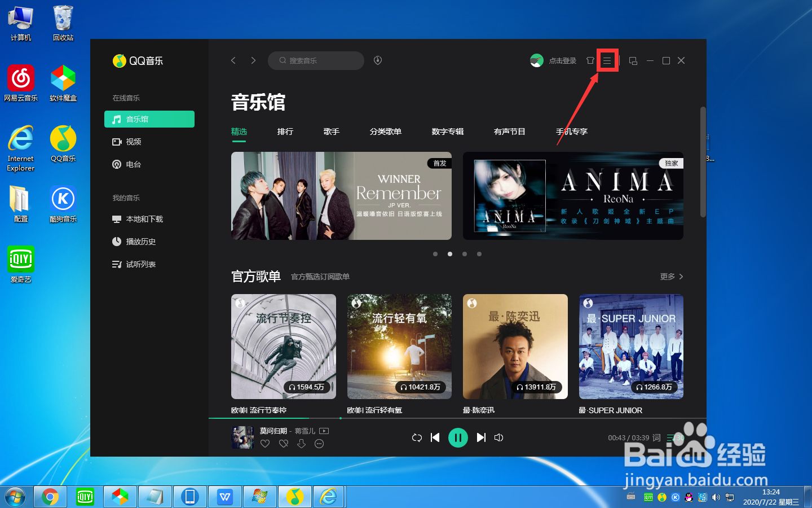This screenshot has width=812, height=508.
Task: Switch to mini mode icon
Action: click(633, 60)
